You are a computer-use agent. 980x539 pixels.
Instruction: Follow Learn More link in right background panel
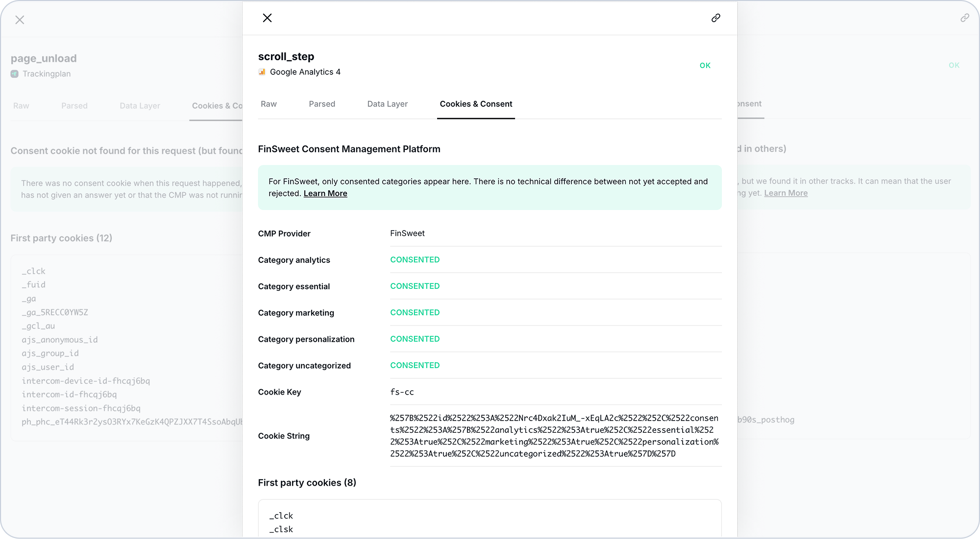(786, 193)
